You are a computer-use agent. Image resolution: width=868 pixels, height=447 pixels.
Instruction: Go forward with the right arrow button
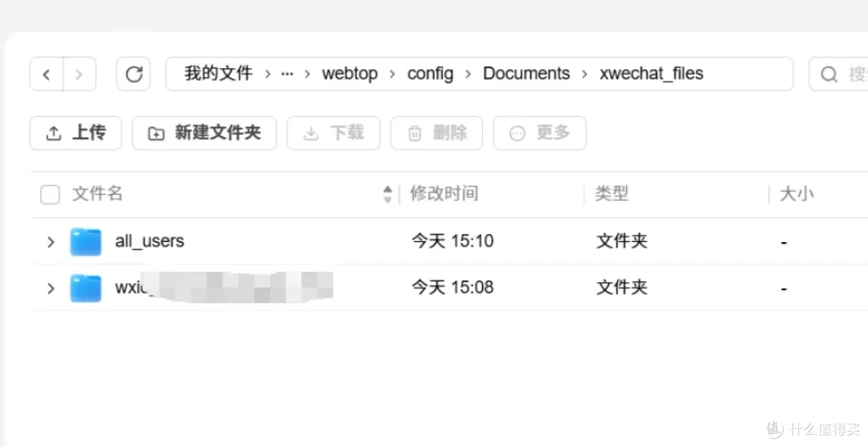point(79,74)
